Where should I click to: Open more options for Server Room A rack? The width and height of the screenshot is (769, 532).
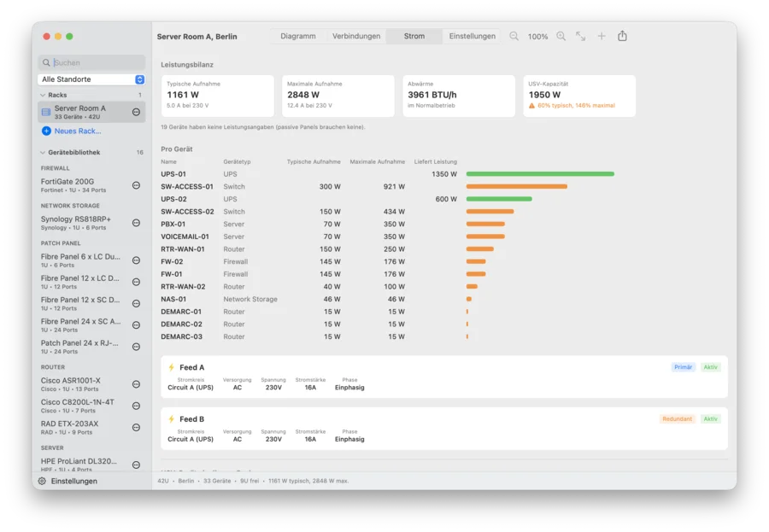click(137, 112)
